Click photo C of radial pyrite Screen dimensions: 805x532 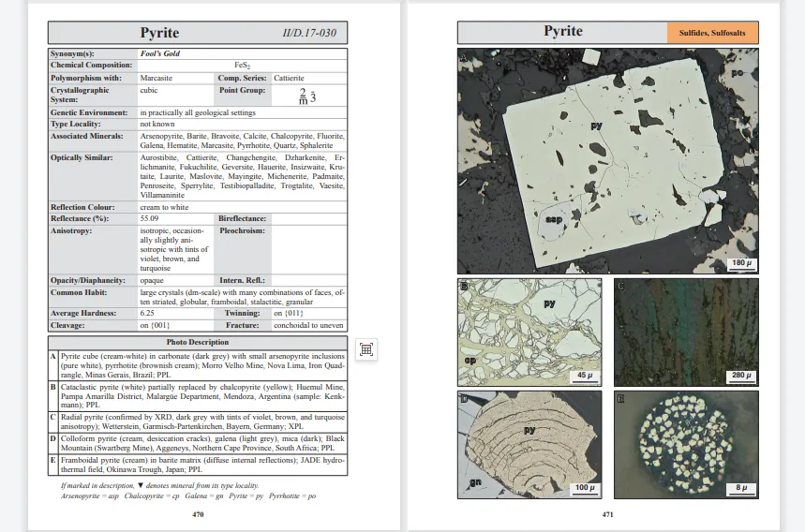pyautogui.click(x=685, y=331)
